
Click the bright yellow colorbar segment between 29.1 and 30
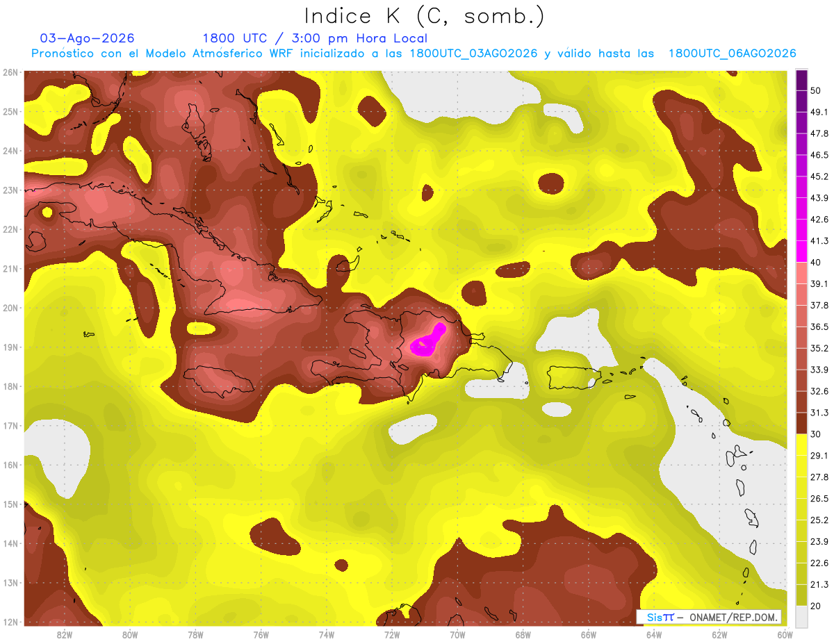tap(801, 444)
